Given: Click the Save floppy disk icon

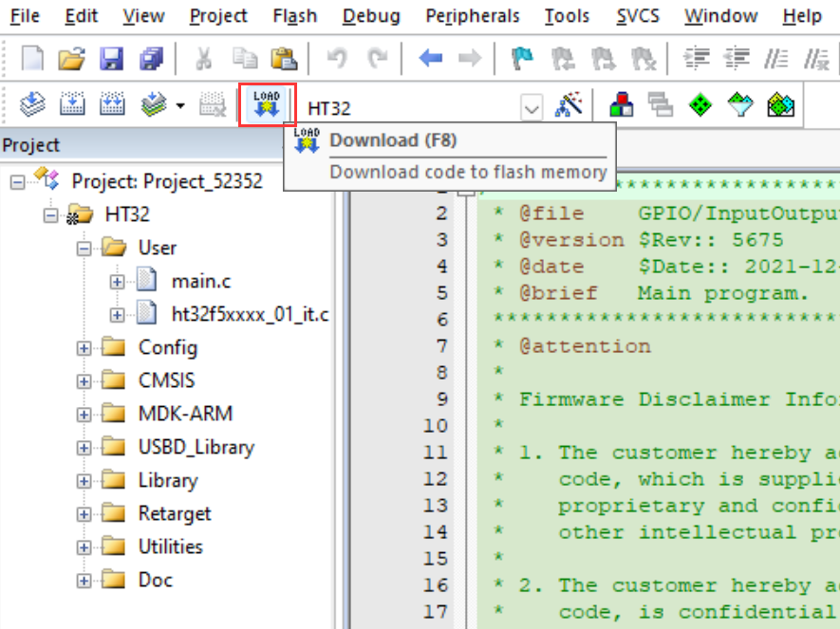Looking at the screenshot, I should 111,60.
